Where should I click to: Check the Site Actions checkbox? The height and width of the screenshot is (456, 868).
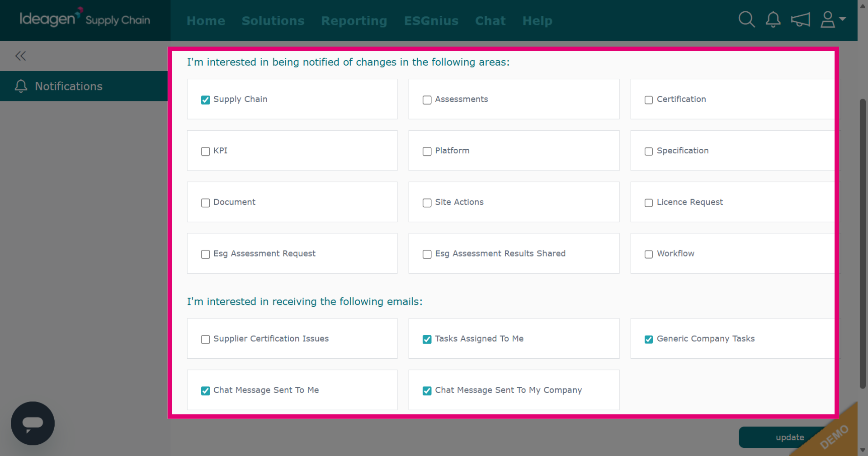point(427,203)
